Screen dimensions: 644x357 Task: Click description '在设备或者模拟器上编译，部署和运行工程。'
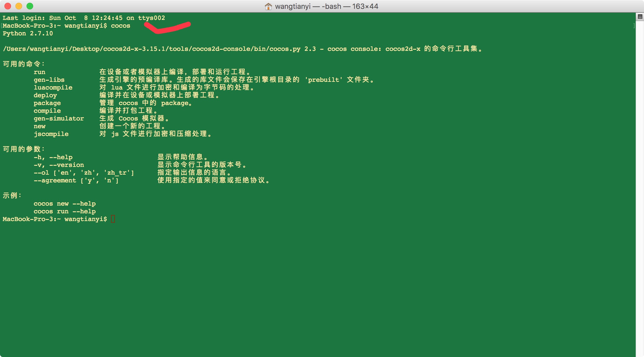coord(175,72)
